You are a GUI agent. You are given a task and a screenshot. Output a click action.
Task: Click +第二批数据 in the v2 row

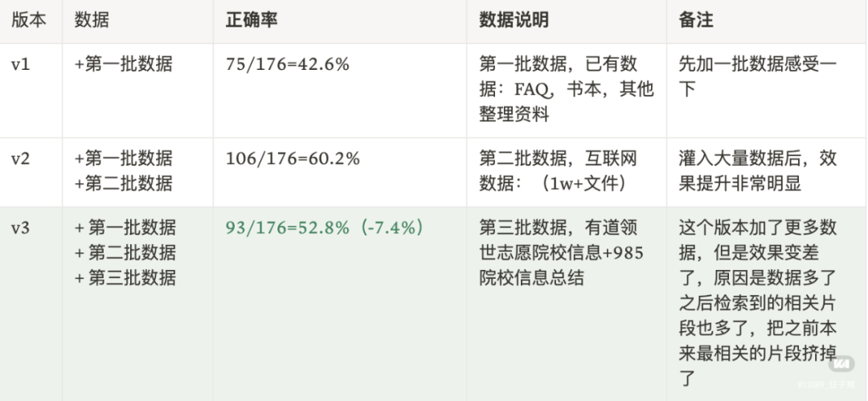[x=123, y=184]
